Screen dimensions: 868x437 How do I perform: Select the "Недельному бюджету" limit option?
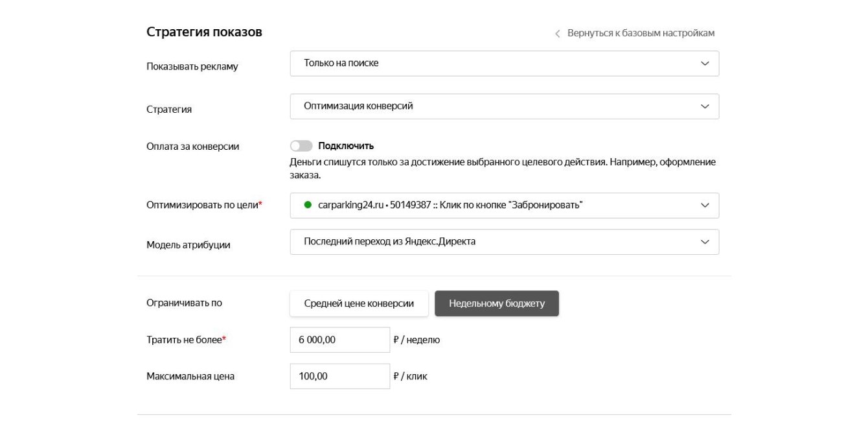(x=496, y=303)
